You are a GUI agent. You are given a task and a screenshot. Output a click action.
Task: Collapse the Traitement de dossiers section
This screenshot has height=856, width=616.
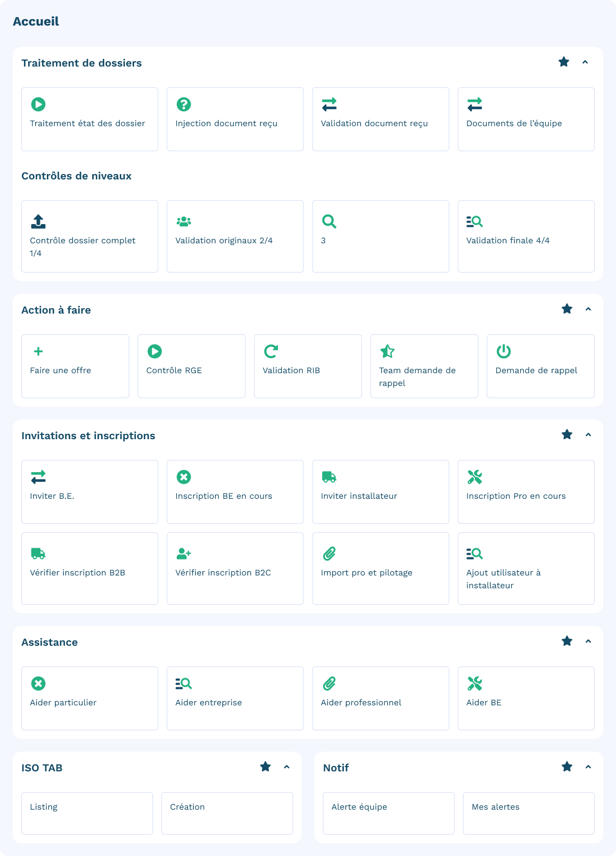585,62
